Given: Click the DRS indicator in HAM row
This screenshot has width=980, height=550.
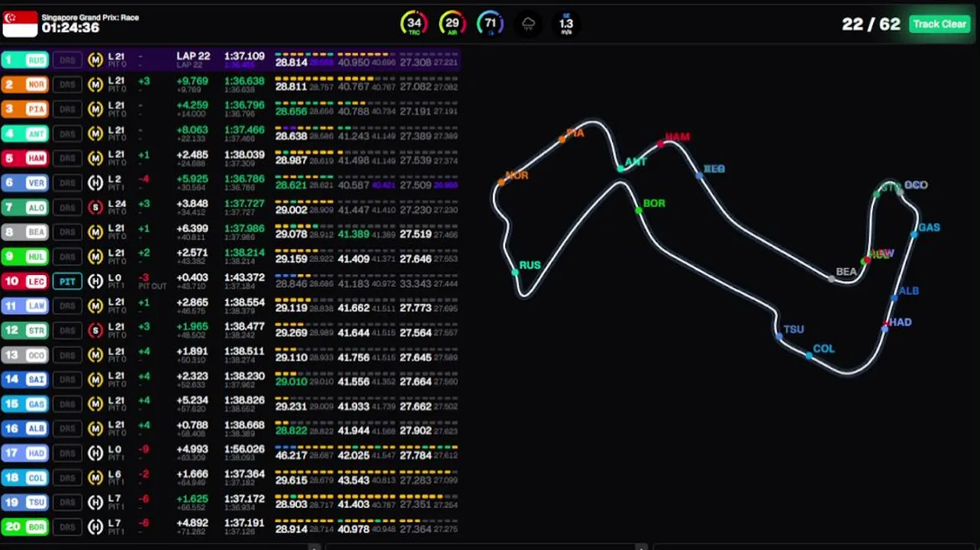Looking at the screenshot, I should tap(67, 158).
